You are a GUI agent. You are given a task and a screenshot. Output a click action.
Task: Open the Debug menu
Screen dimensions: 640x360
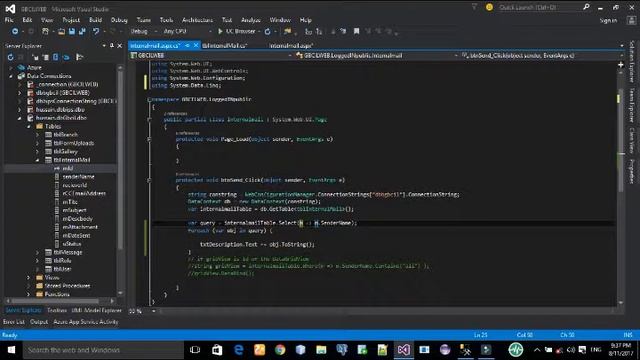click(119, 20)
